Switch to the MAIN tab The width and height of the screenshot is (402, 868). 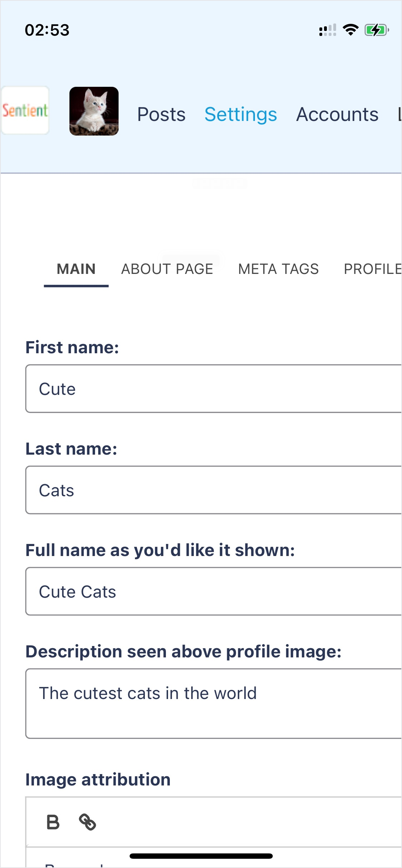(76, 269)
